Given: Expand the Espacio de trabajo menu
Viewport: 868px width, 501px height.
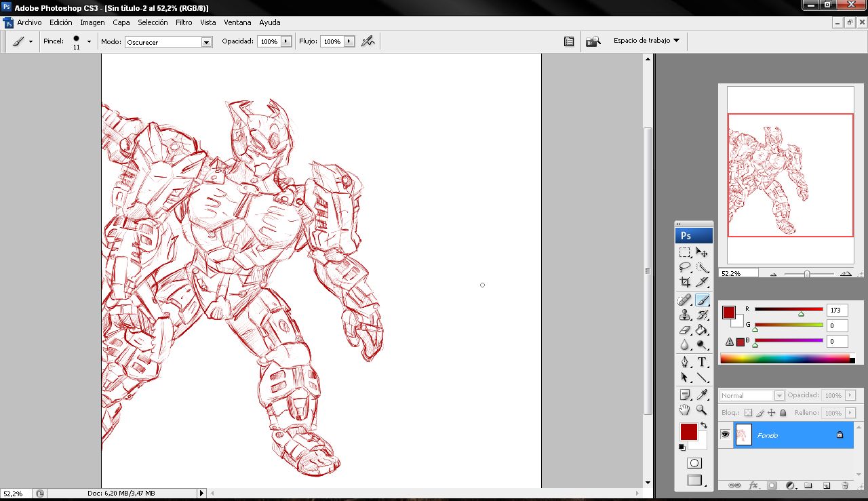Looking at the screenshot, I should tap(646, 41).
